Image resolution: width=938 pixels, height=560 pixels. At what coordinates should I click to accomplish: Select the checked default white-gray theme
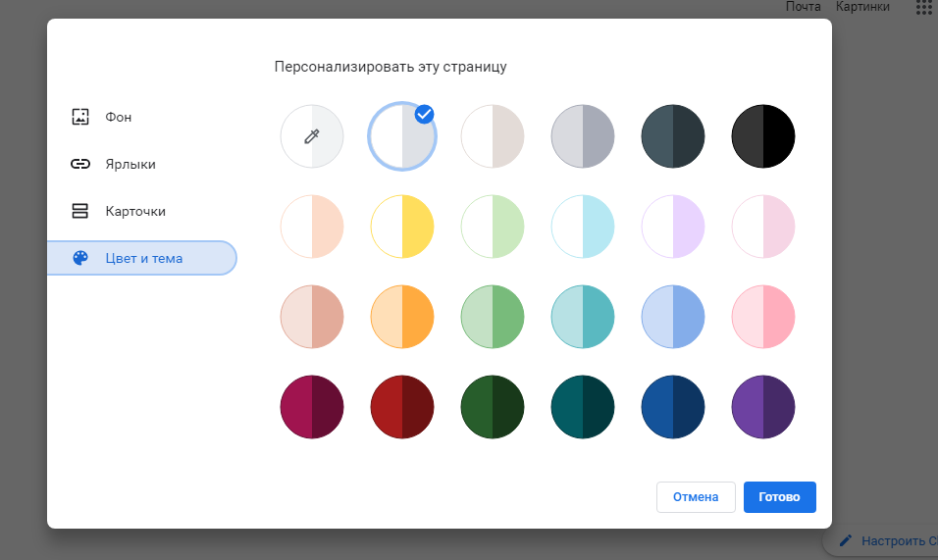pyautogui.click(x=402, y=136)
